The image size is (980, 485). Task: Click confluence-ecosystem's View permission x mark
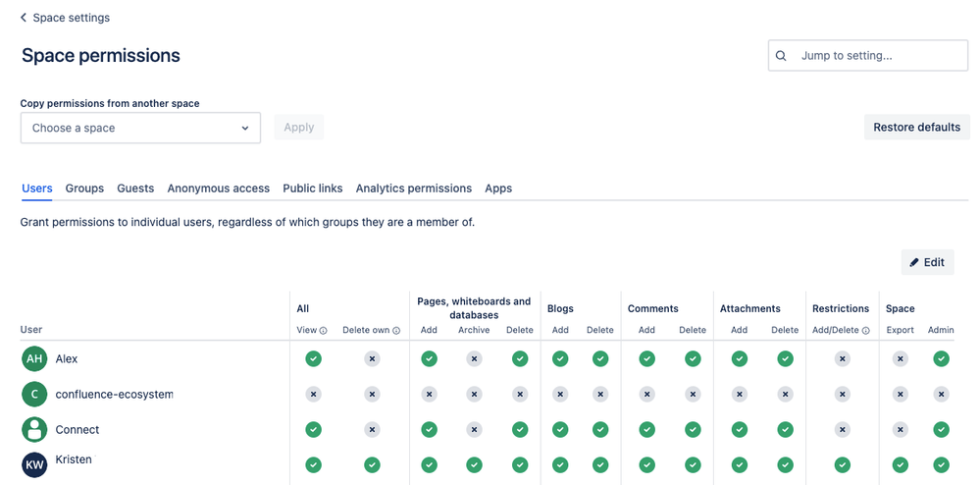[313, 395]
